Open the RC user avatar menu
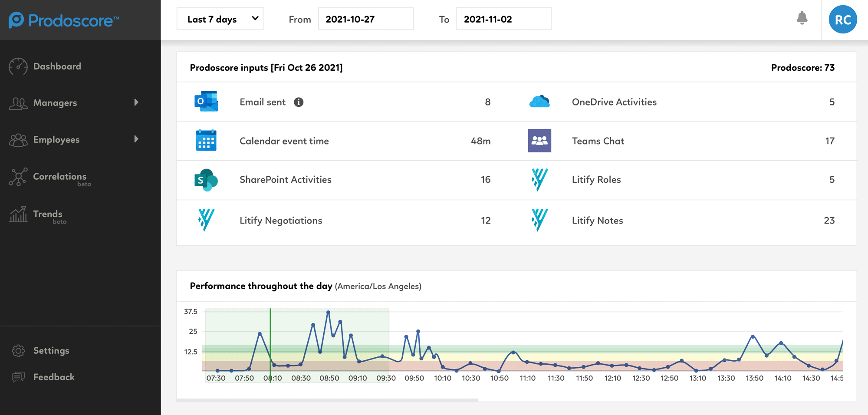Viewport: 868px width, 415px height. [x=843, y=20]
